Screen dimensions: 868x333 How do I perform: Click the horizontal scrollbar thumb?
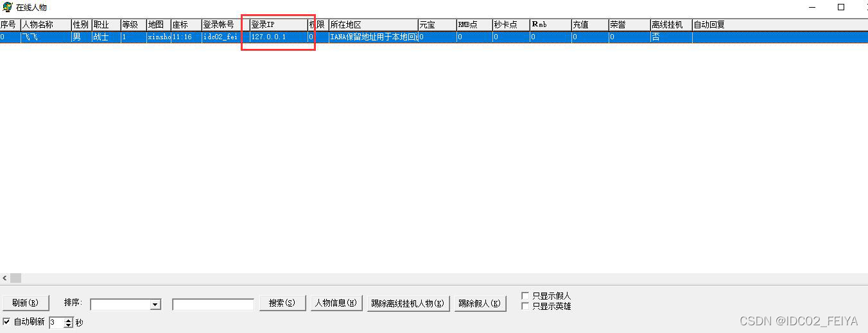tap(15, 278)
